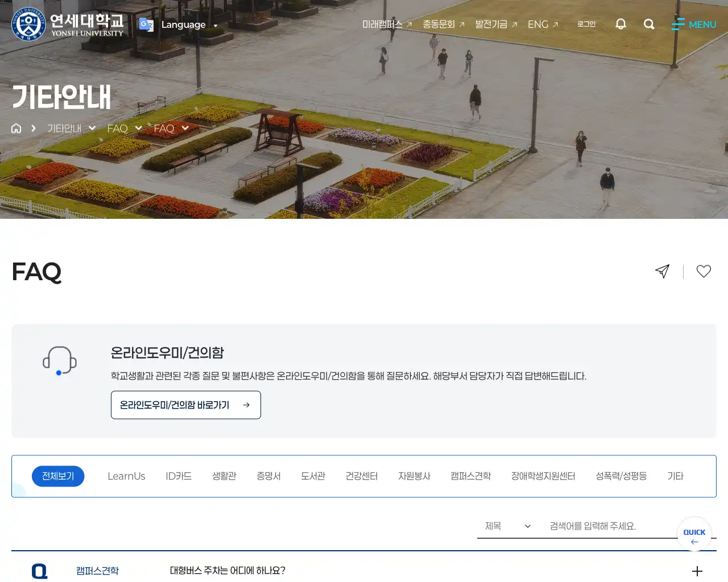The image size is (728, 582).
Task: Open the 총동문회 link
Action: pyautogui.click(x=444, y=24)
